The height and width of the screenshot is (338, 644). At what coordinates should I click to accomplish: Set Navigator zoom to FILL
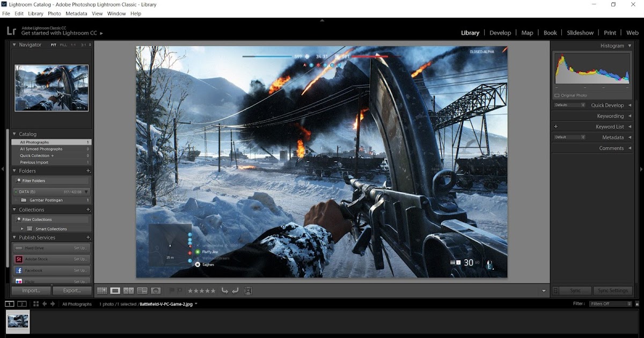(64, 45)
